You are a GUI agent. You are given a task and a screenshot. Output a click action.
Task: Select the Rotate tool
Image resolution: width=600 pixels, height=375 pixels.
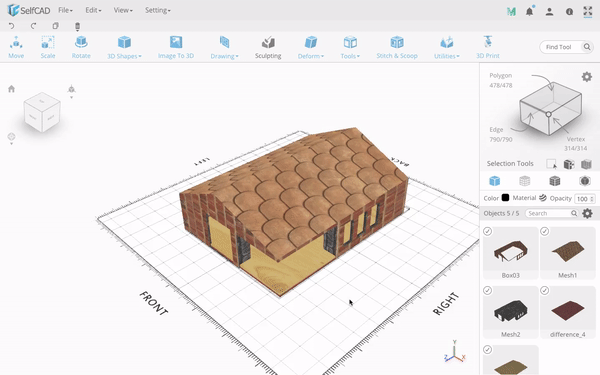(x=81, y=47)
